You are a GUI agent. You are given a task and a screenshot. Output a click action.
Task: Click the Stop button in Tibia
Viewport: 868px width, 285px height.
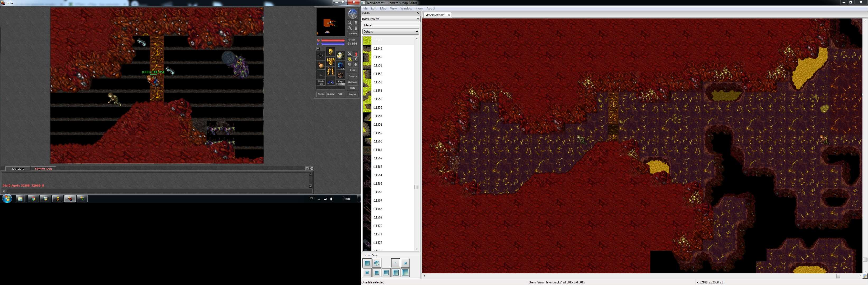click(x=353, y=70)
